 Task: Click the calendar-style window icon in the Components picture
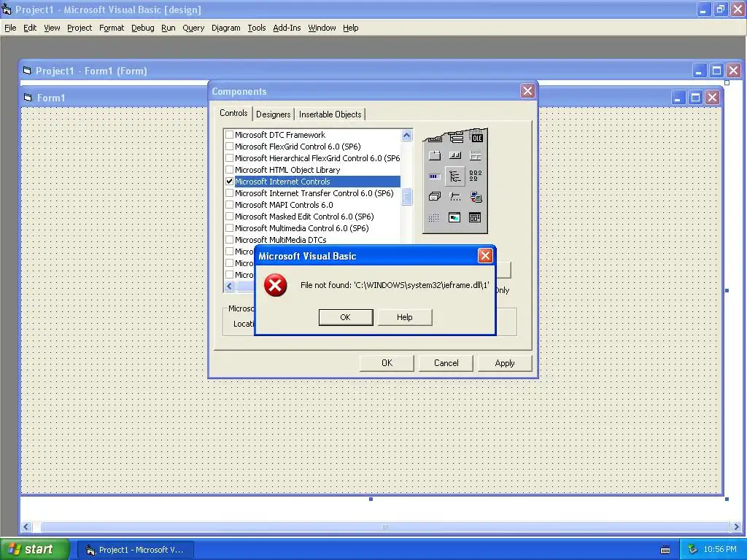(x=475, y=217)
